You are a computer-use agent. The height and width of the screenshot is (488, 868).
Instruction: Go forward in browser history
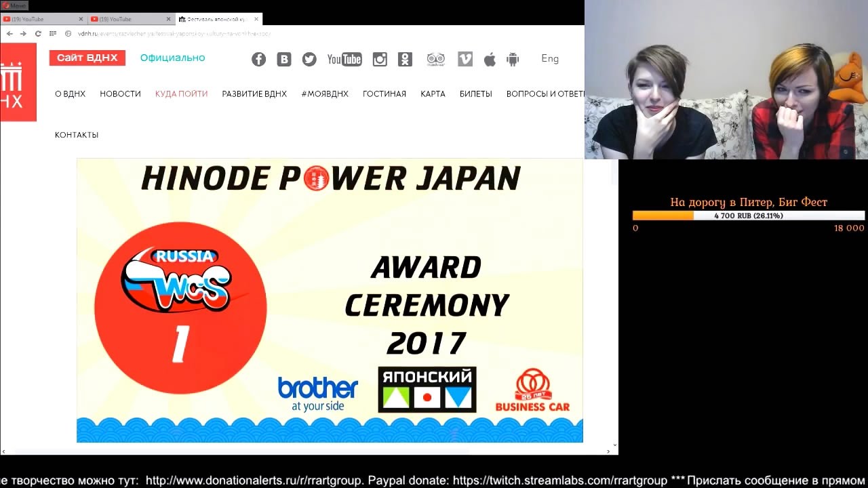(24, 33)
